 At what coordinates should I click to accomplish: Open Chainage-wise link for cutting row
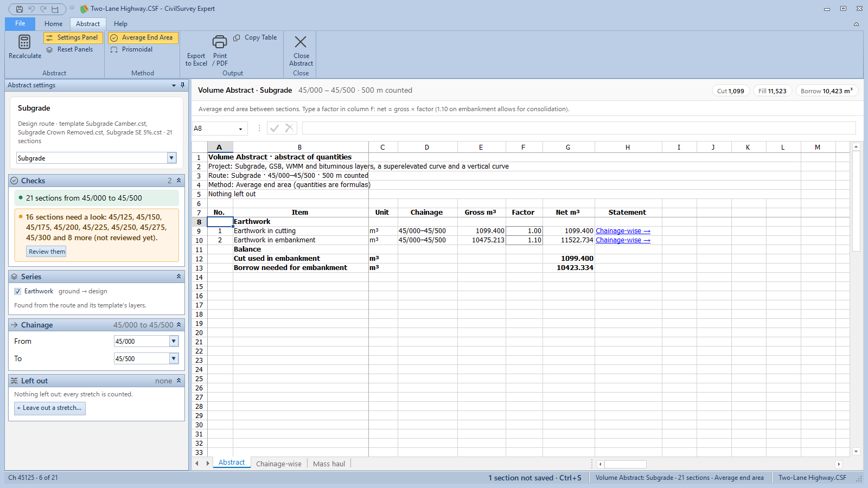click(623, 231)
